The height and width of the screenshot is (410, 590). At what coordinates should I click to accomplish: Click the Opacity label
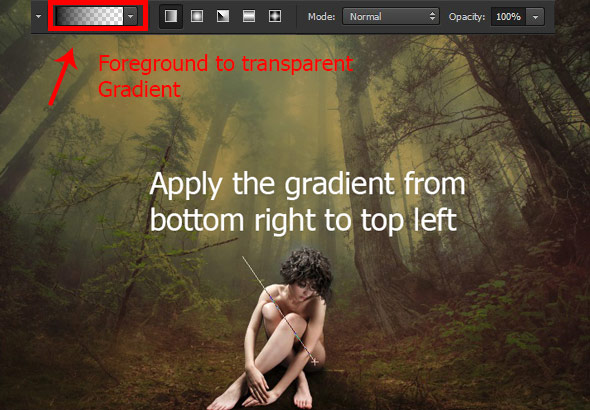[467, 17]
